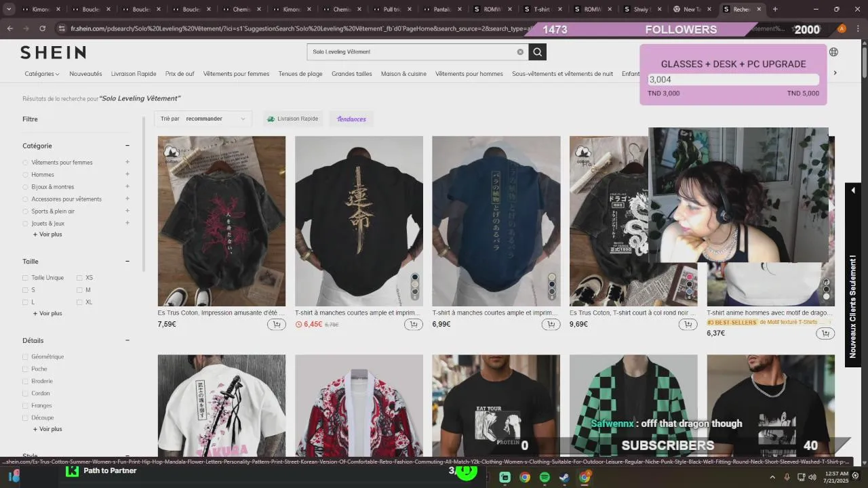
Task: Open Vêtements pour hommes menu item
Action: pyautogui.click(x=469, y=74)
